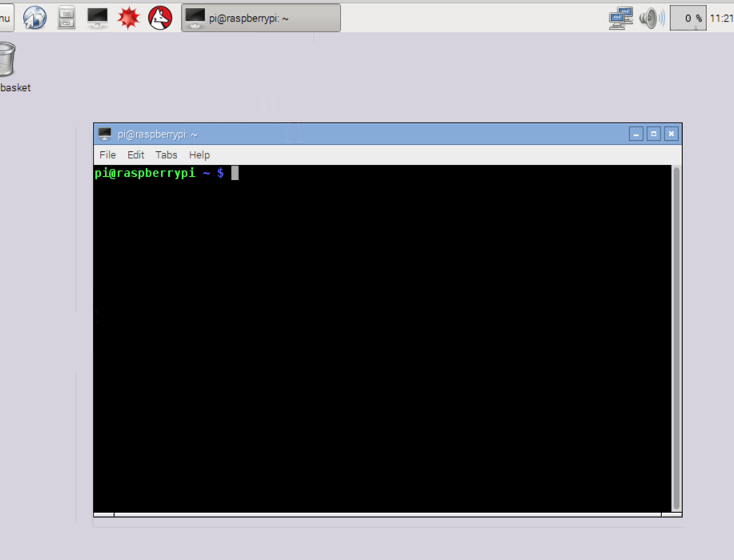The image size is (734, 560).
Task: Click the Menu button at panel edge
Action: (6, 18)
